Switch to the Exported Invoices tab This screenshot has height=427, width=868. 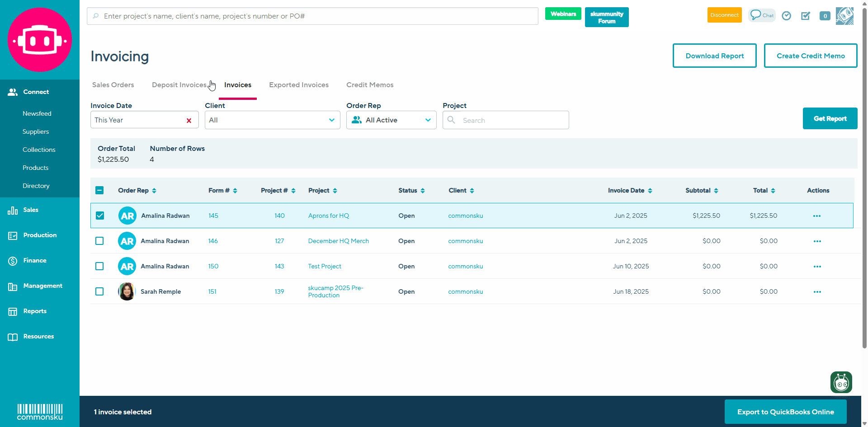tap(298, 85)
